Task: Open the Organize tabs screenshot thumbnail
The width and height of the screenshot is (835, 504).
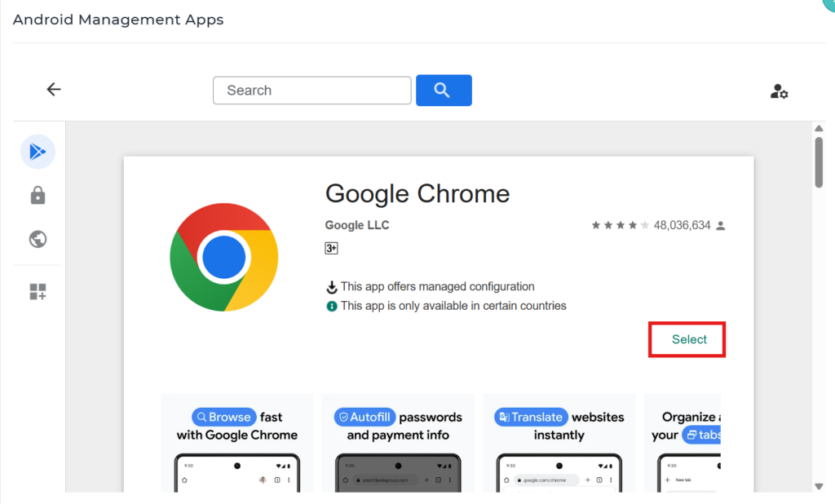Action: [x=683, y=443]
